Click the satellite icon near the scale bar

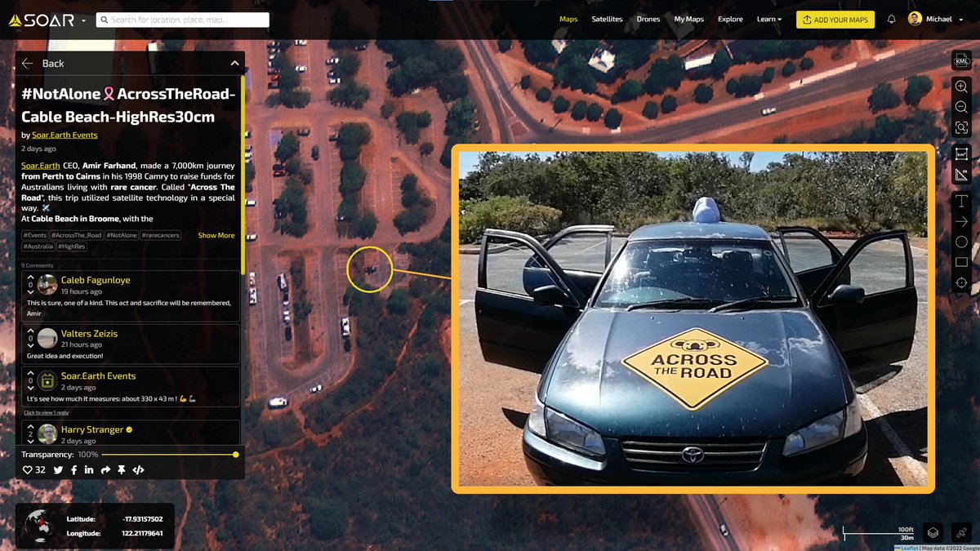(x=961, y=531)
